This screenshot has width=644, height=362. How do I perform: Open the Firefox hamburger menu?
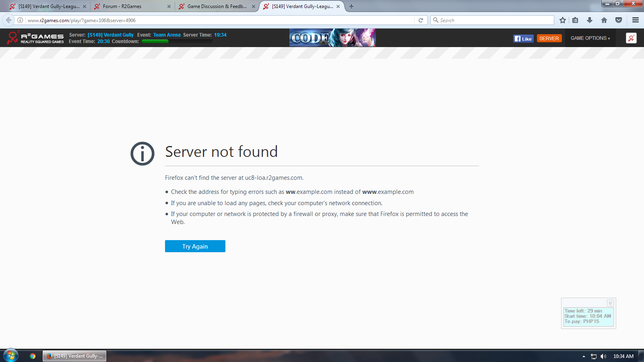(x=636, y=20)
